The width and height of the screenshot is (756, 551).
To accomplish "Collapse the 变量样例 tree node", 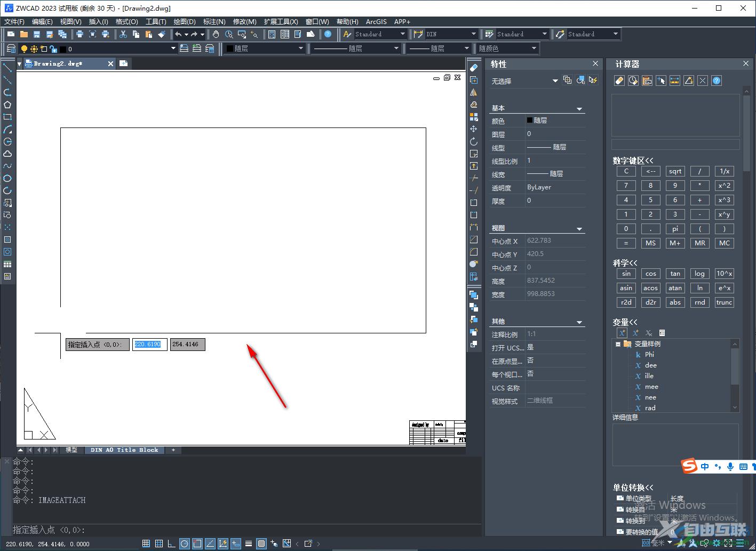I will click(618, 344).
